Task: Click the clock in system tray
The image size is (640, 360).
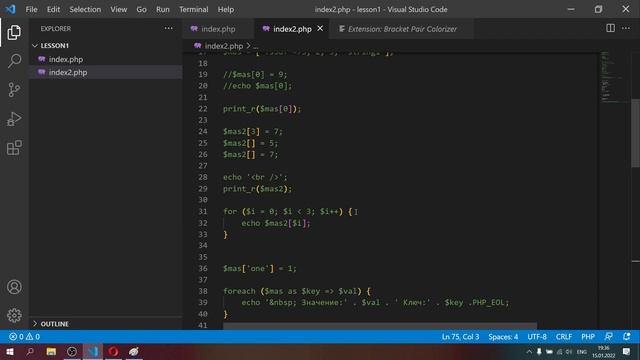Action: (x=603, y=351)
